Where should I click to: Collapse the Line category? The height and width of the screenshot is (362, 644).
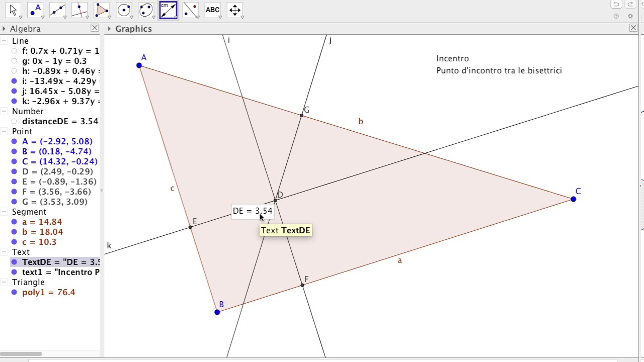pyautogui.click(x=4, y=41)
